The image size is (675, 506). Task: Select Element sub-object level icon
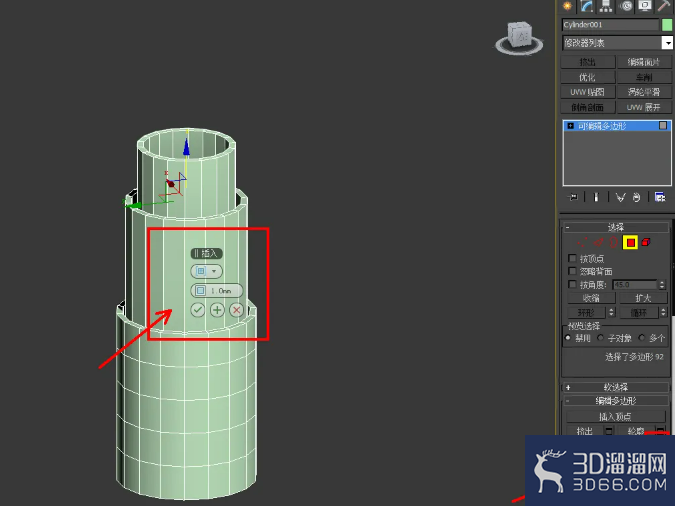point(646,242)
